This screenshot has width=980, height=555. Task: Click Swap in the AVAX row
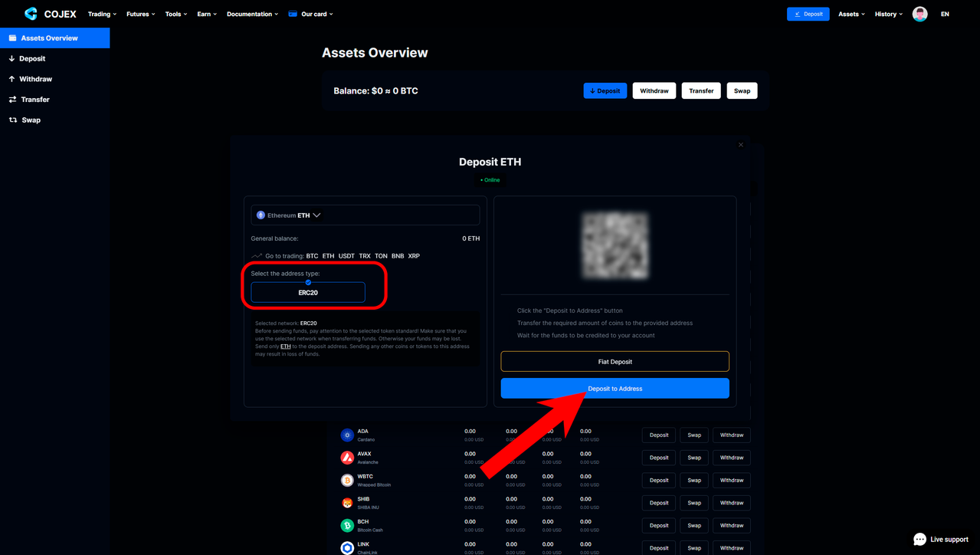[x=694, y=458]
